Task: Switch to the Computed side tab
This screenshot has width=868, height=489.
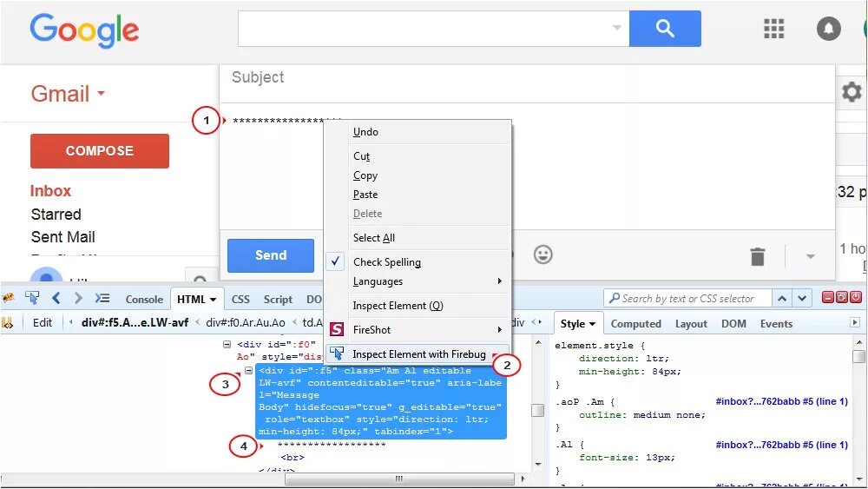Action: (635, 324)
